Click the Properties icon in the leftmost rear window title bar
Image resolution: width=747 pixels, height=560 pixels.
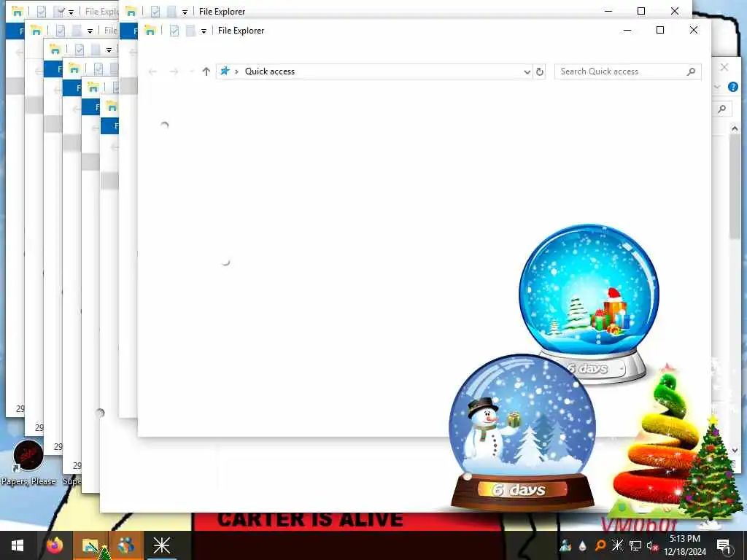(42, 12)
